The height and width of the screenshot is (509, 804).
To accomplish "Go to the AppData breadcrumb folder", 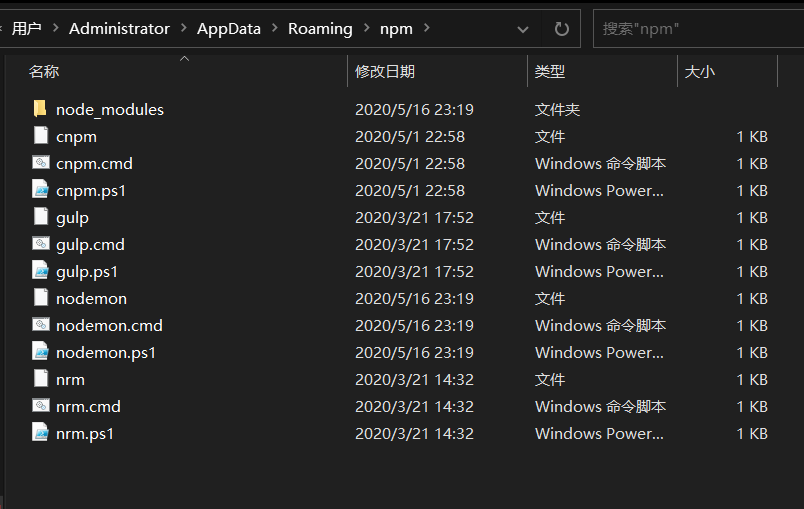I will [229, 29].
